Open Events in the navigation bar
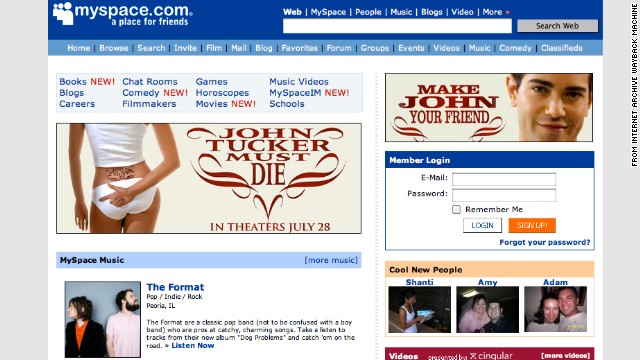The image size is (640, 360). [x=411, y=48]
